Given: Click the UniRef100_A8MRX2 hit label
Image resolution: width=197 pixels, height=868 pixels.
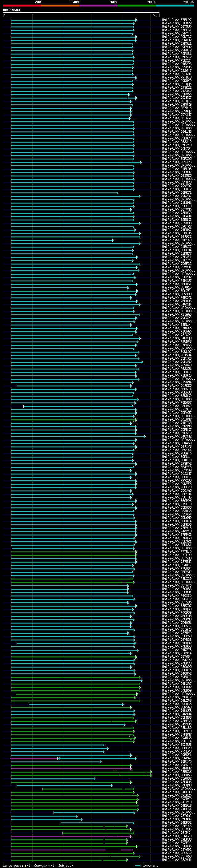Looking at the screenshot, I should [177, 406].
